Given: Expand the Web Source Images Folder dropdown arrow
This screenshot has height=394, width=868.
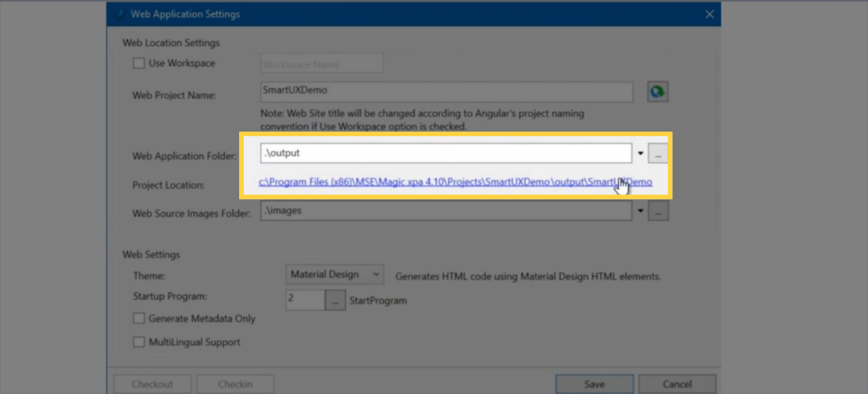Looking at the screenshot, I should point(640,211).
